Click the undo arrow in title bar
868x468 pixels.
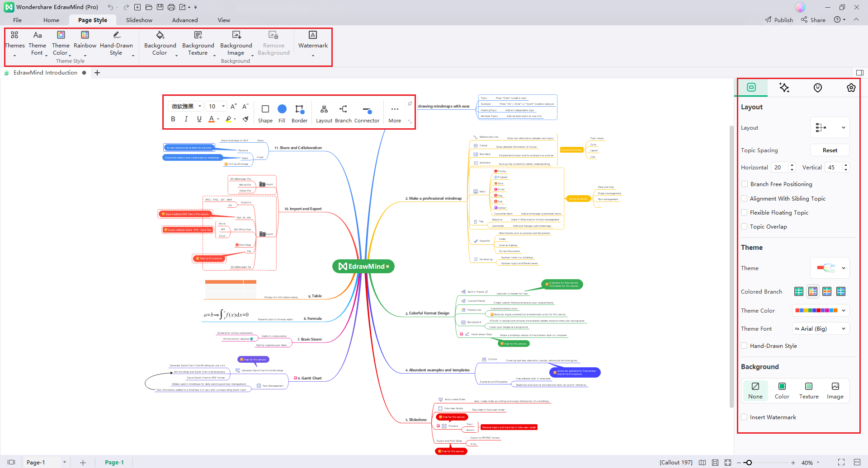pos(110,7)
